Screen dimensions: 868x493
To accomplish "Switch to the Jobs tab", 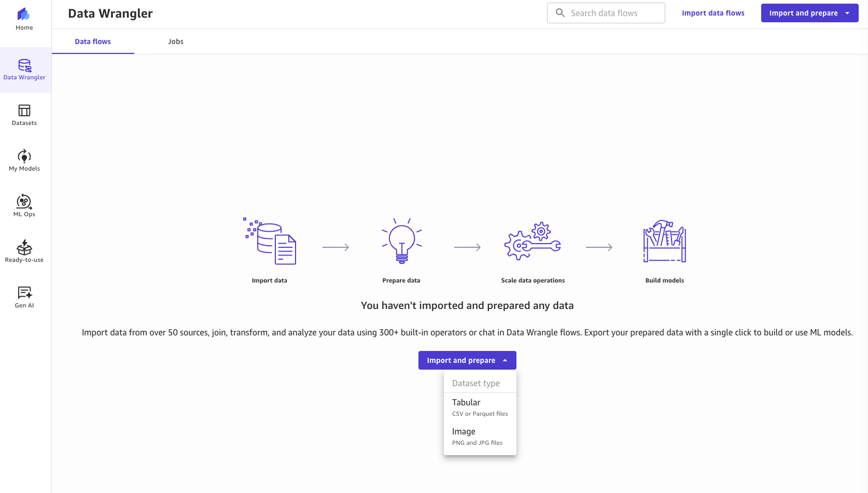I will [x=175, y=41].
